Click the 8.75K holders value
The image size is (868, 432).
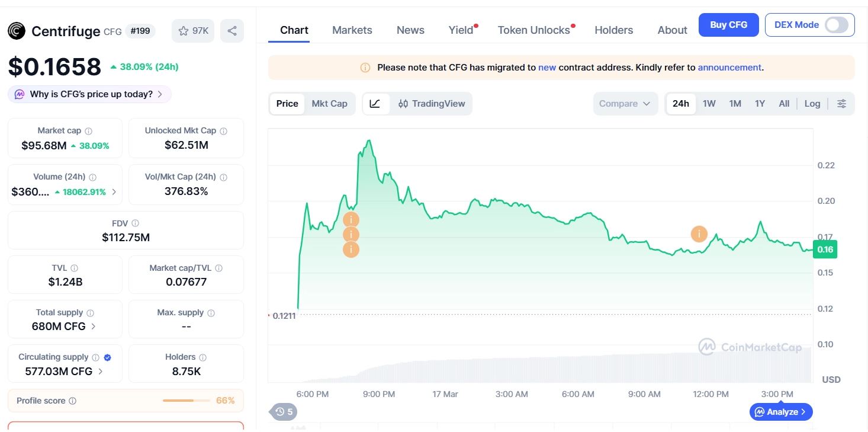[186, 372]
